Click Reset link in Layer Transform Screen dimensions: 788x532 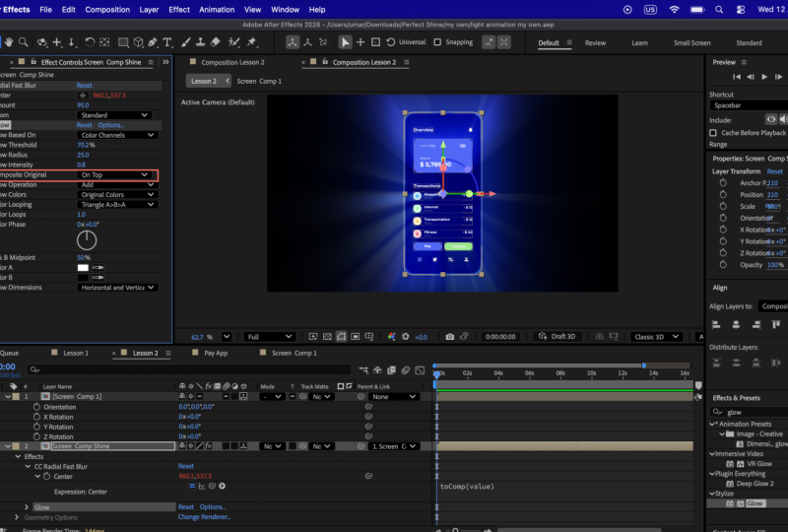774,171
